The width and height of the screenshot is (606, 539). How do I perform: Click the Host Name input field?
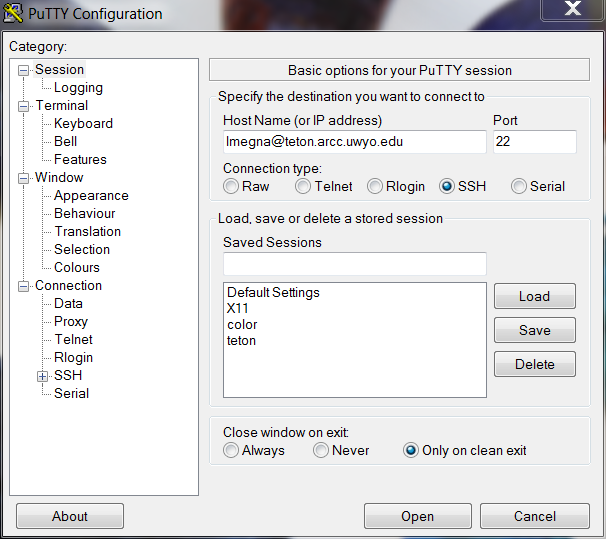coord(354,142)
